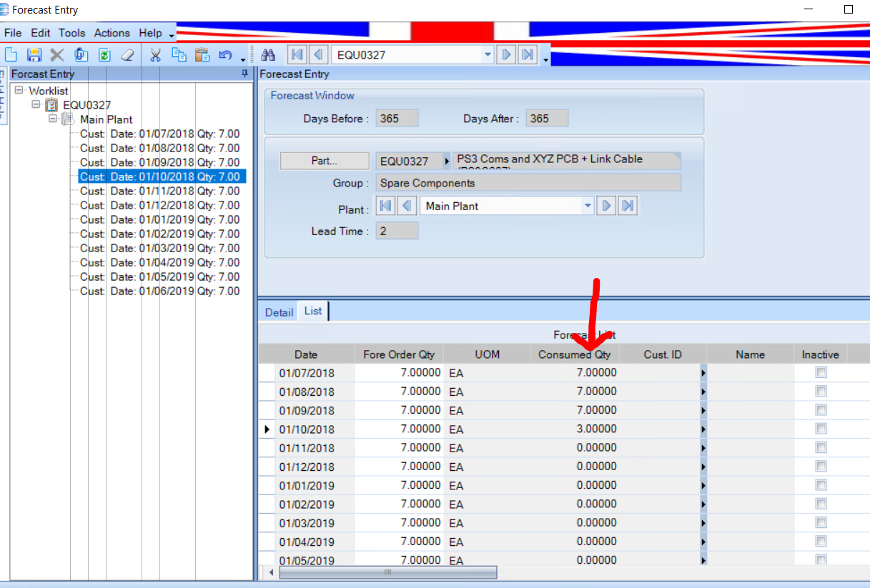This screenshot has height=588, width=870.
Task: Pin the Forcast Entry tree panel
Action: (245, 74)
